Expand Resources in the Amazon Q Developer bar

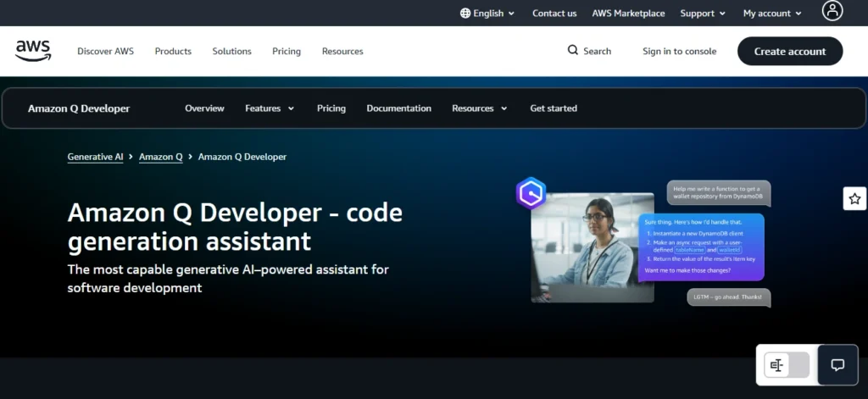click(480, 108)
